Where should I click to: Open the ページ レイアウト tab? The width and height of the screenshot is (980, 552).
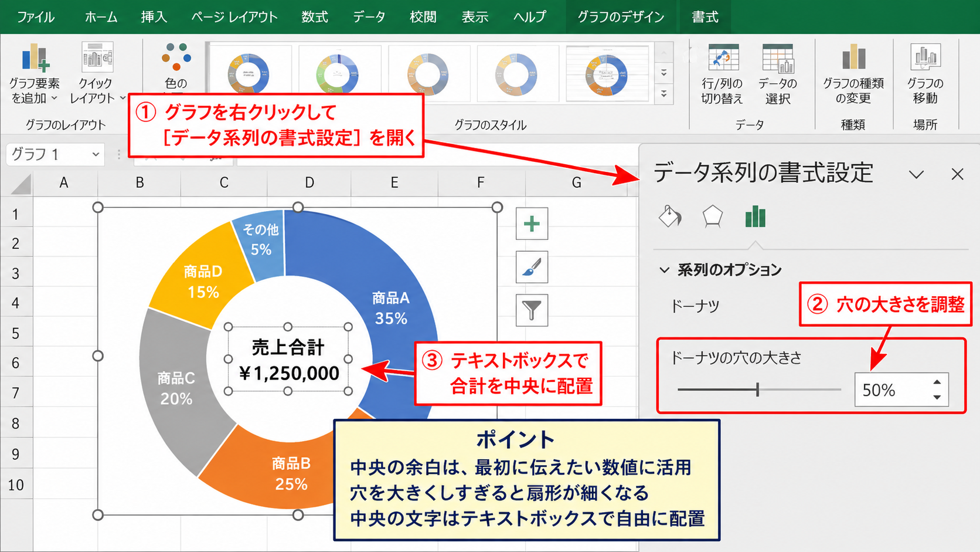coord(234,17)
